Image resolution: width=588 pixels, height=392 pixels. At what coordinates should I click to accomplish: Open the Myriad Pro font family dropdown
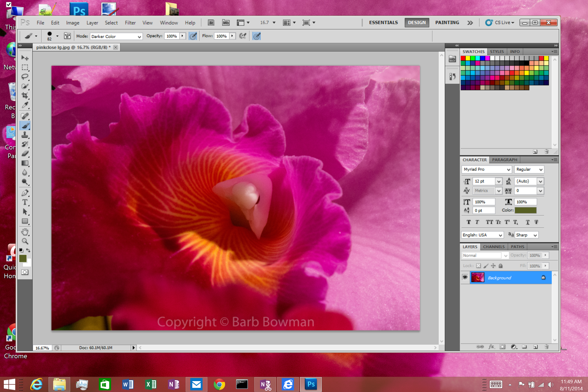coord(486,169)
